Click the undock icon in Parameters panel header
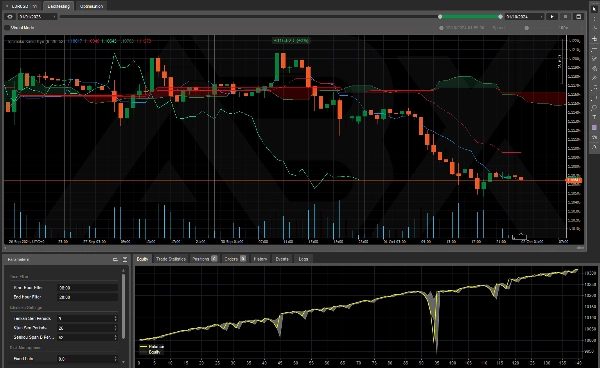Image resolution: width=600 pixels, height=368 pixels. coord(115,259)
